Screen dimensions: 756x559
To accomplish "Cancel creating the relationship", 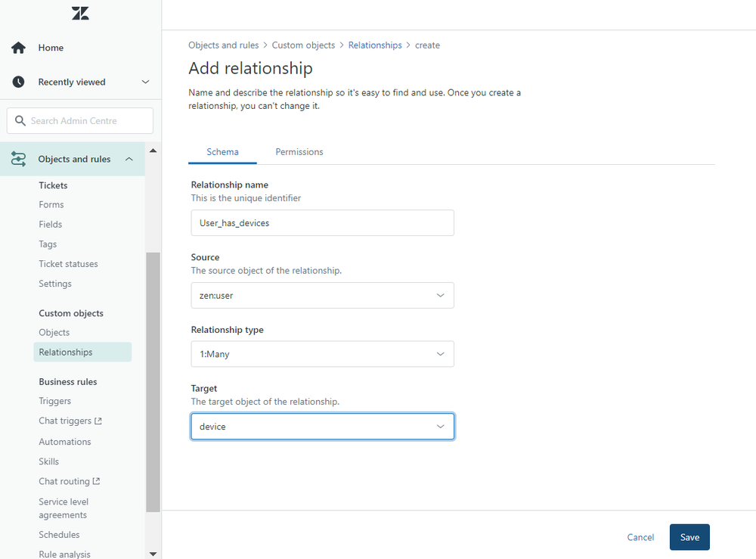I will click(640, 537).
